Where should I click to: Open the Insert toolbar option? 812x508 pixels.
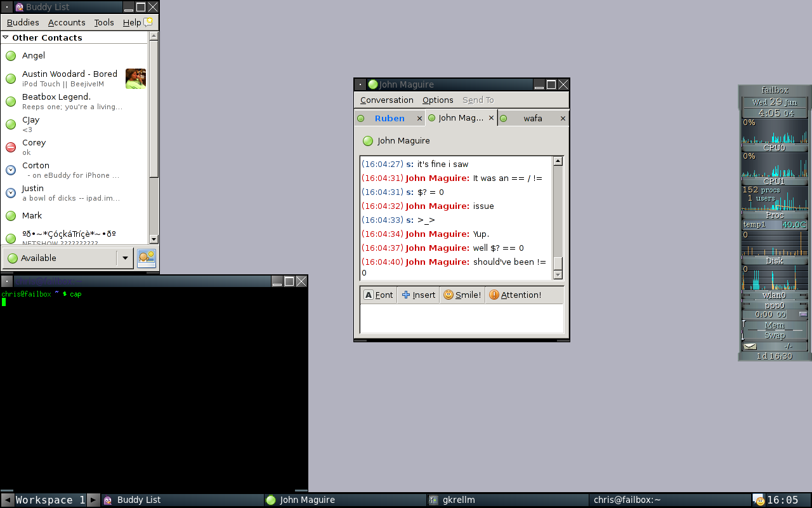point(419,295)
